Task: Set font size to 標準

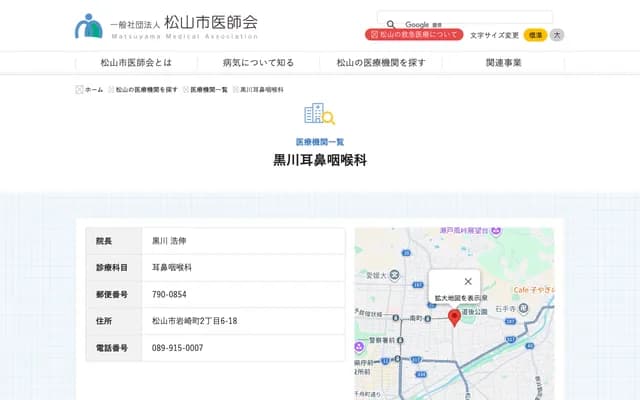Action: [535, 35]
